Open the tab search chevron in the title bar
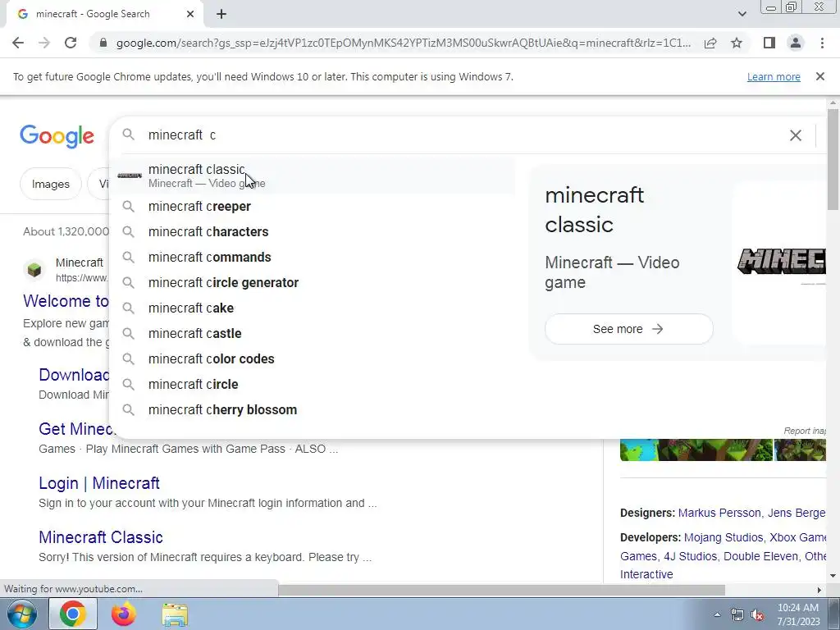The image size is (840, 630). (742, 15)
